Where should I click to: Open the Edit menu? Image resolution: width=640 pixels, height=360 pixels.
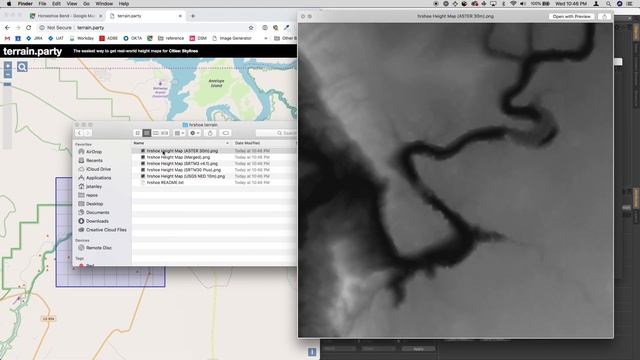56,4
